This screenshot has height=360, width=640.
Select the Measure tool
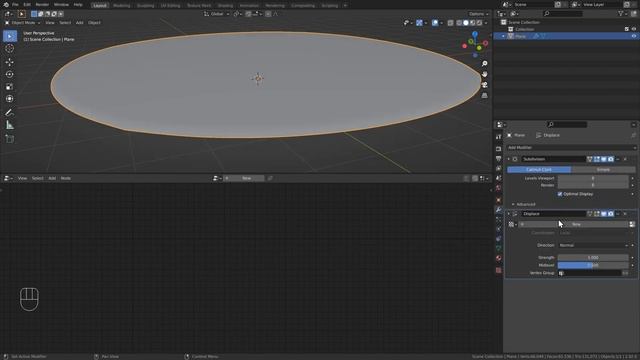(x=9, y=125)
